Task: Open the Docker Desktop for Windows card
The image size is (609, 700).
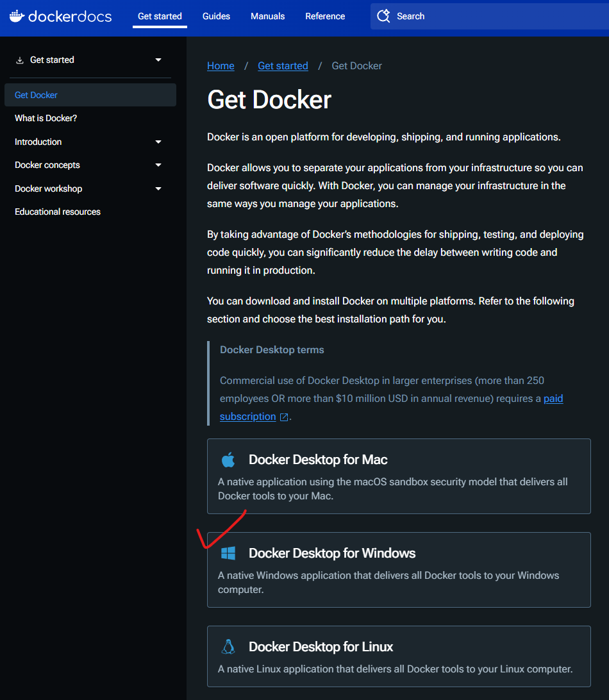Action: (x=399, y=570)
